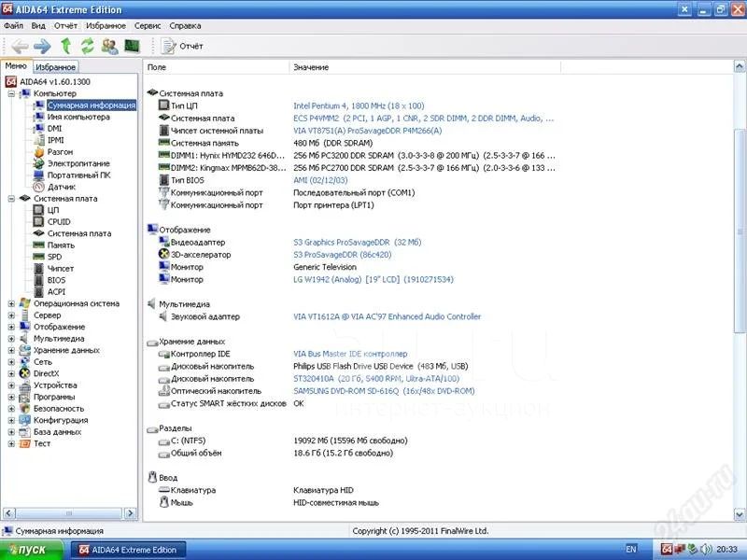Switch to the Избранное tab in sidebar
The image size is (747, 560).
tap(56, 67)
